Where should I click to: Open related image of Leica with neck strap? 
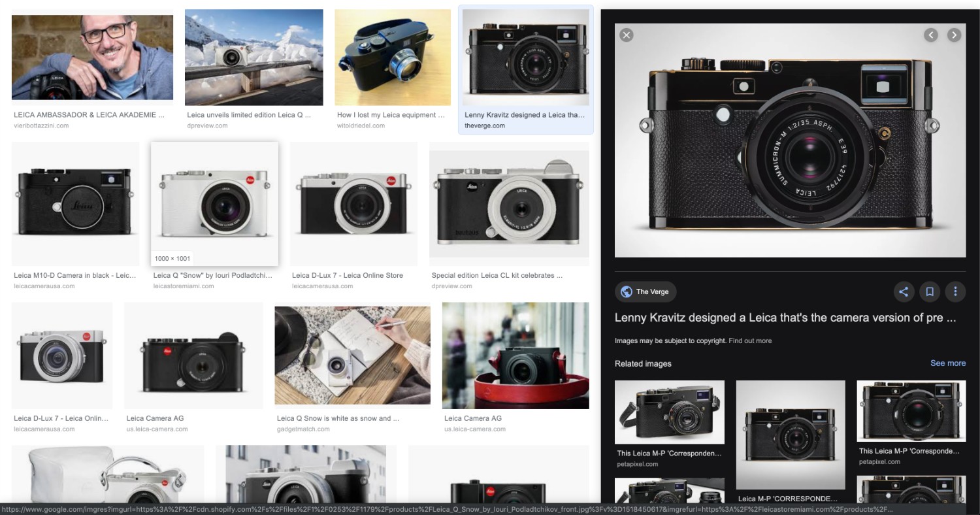click(670, 412)
